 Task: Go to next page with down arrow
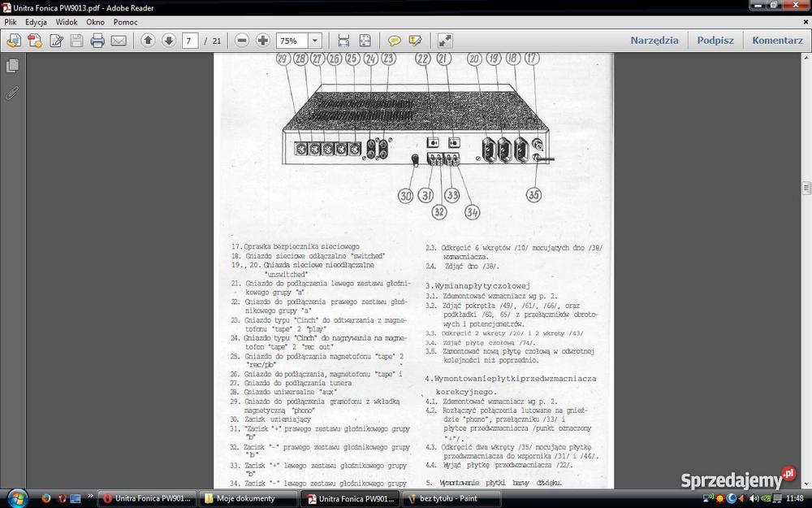click(x=169, y=41)
